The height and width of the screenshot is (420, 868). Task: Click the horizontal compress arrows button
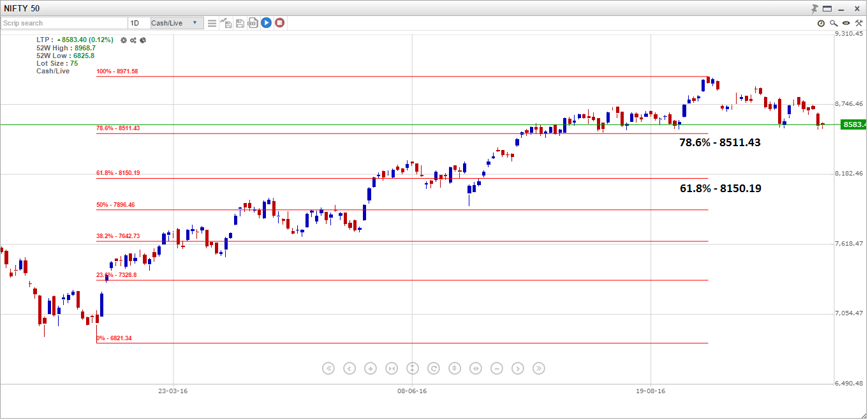[392, 368]
